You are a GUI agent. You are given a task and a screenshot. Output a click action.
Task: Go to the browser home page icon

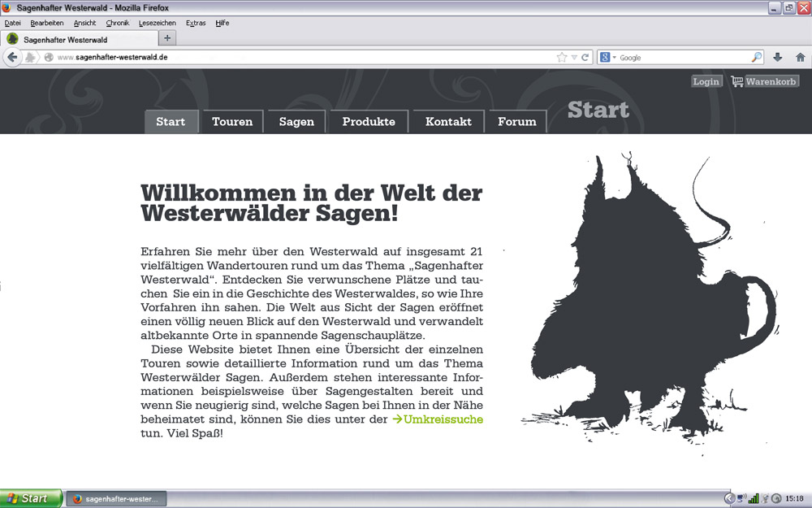coord(800,58)
